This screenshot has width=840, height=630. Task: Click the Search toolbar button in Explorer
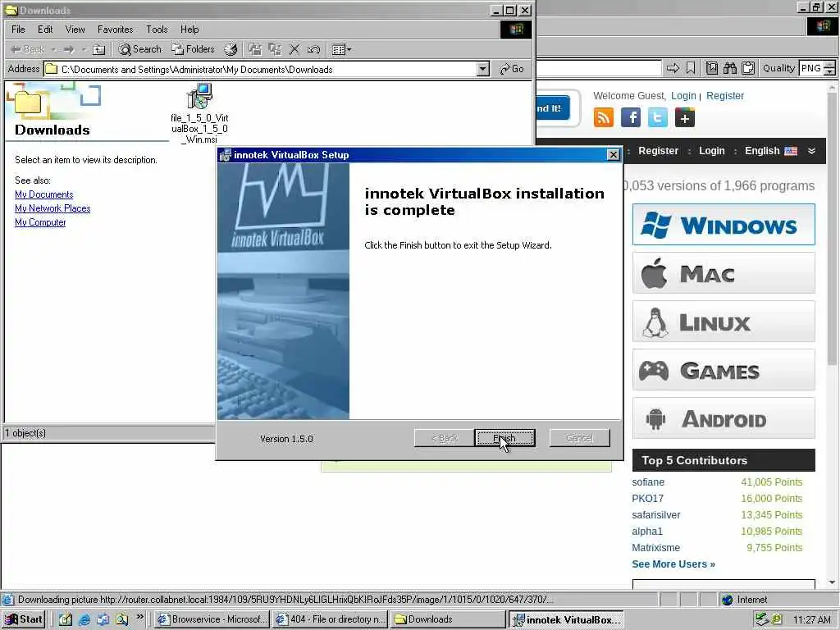coord(140,49)
